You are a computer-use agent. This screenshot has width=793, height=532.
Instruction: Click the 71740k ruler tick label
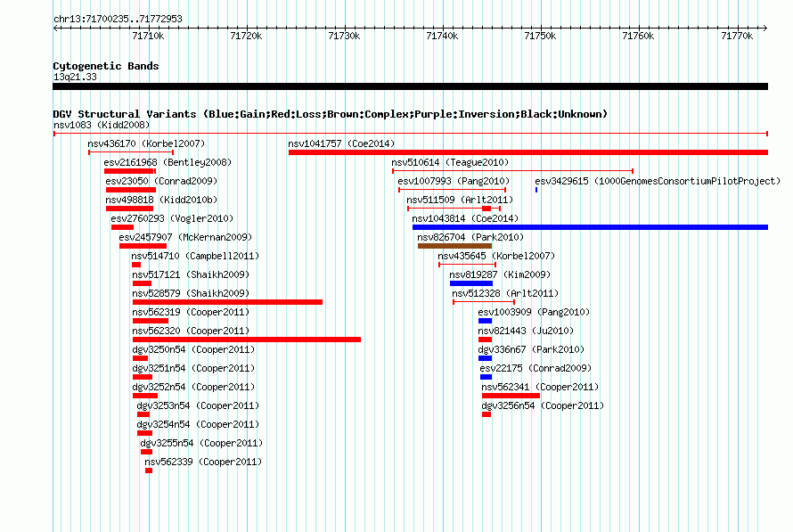pos(443,36)
